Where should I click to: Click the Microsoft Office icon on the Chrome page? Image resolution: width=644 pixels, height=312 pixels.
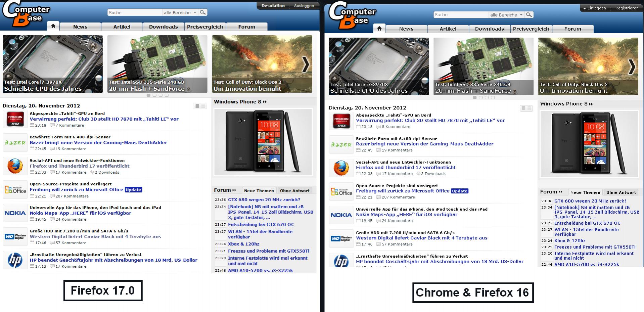click(x=341, y=191)
